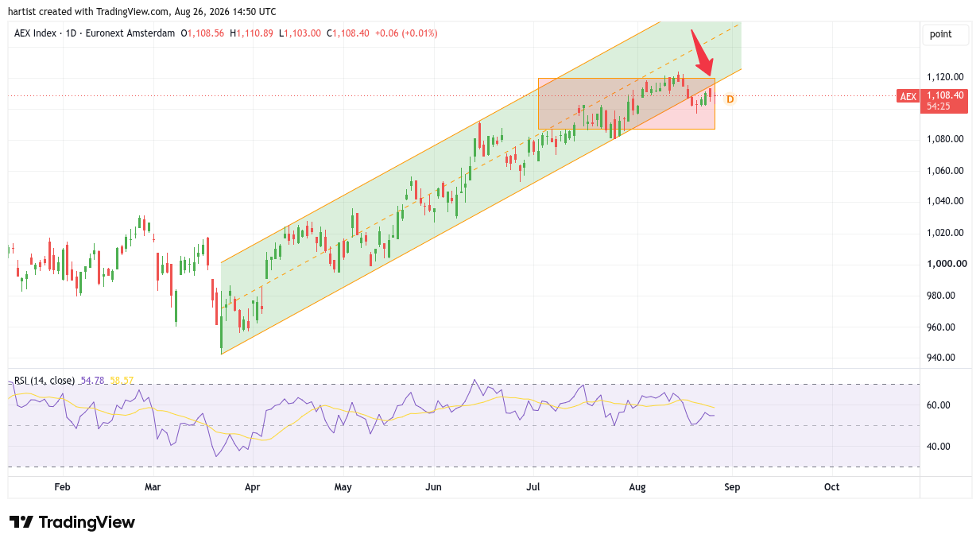Click the 1,080.00 price axis label
The image size is (980, 546).
coord(945,139)
